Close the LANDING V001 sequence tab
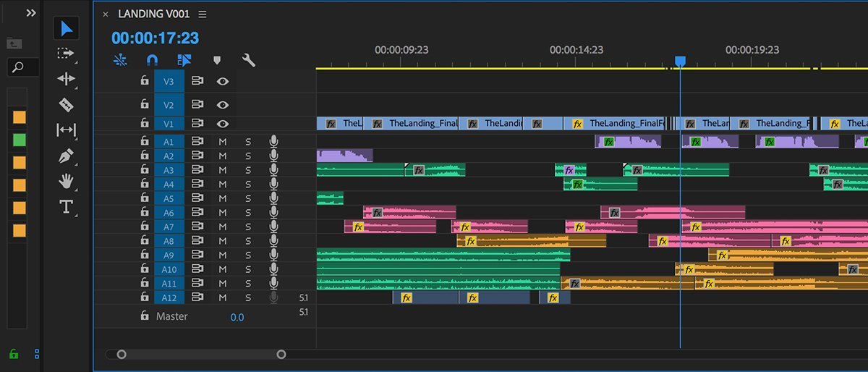The image size is (868, 372). click(x=106, y=14)
